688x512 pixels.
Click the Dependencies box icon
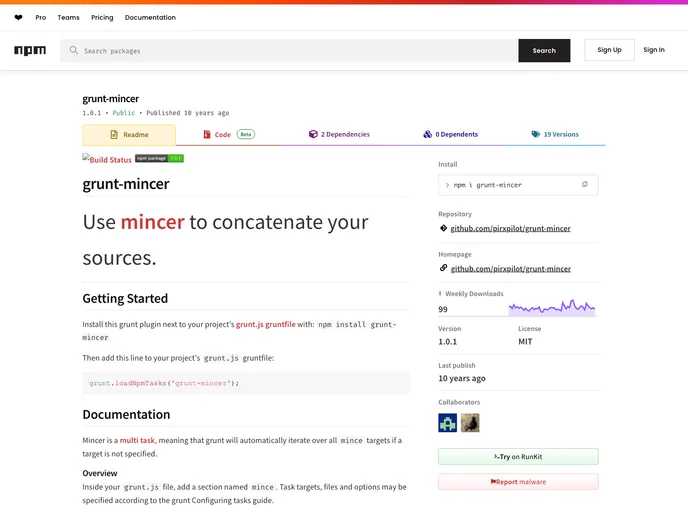tap(313, 134)
